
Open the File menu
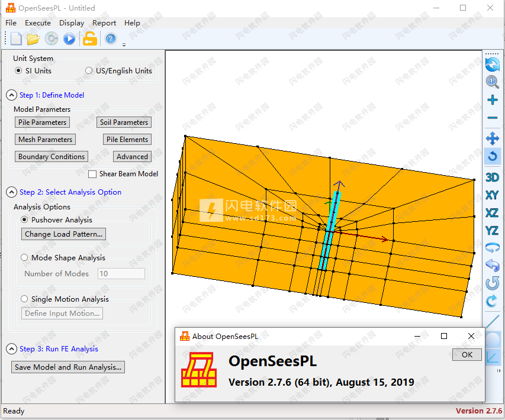(x=11, y=23)
